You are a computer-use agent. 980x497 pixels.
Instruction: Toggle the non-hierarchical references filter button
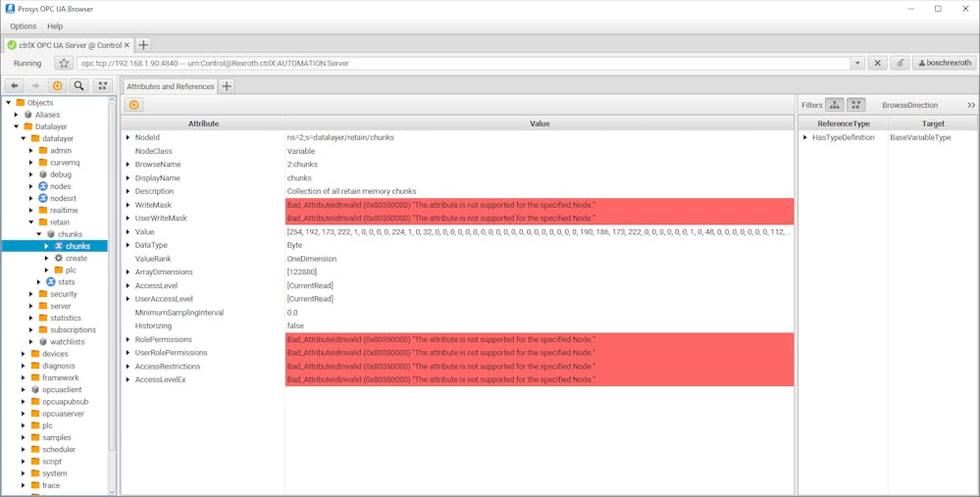coord(856,105)
